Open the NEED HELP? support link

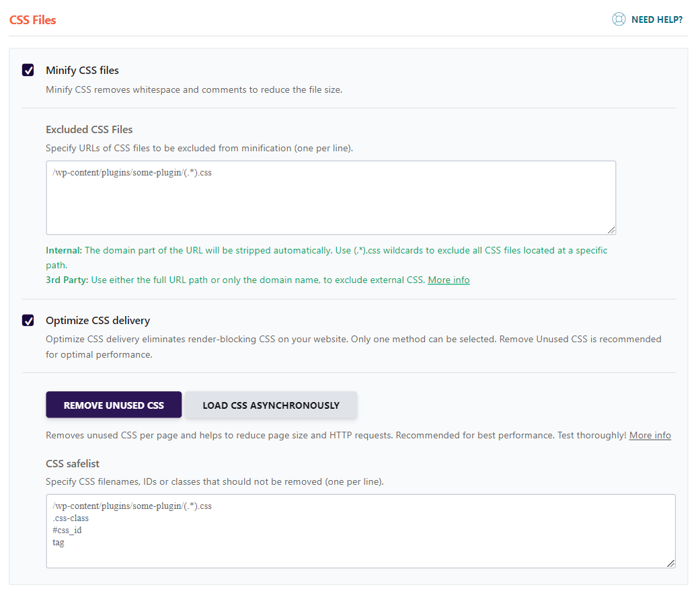pyautogui.click(x=657, y=19)
